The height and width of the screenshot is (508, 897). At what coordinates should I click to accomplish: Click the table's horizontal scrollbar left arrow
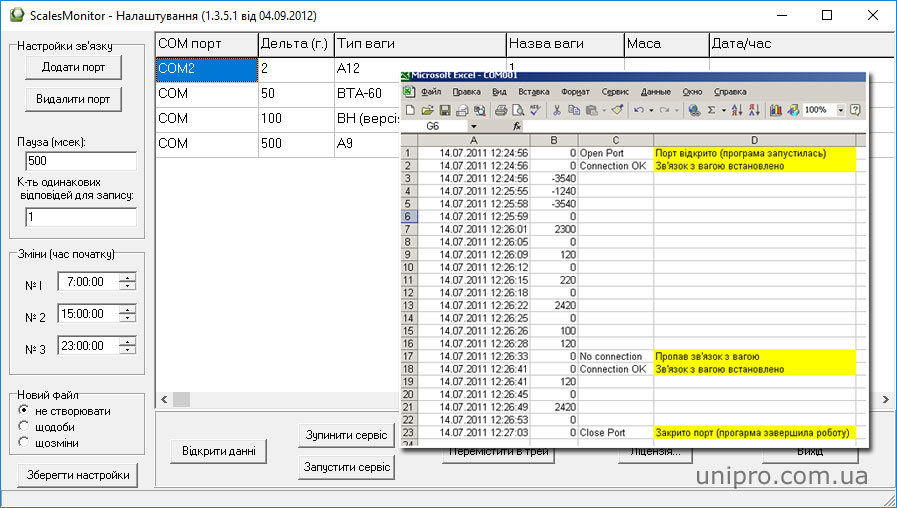click(x=164, y=399)
